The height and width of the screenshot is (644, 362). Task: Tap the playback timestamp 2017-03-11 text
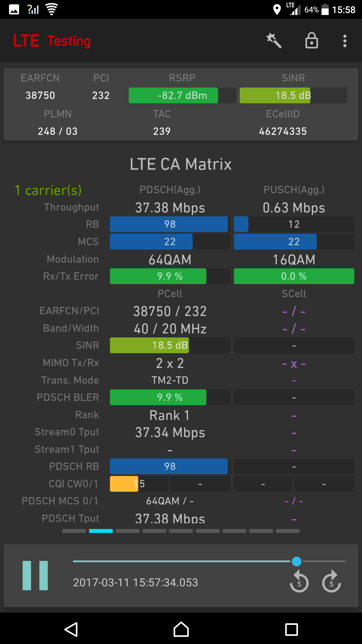tap(135, 583)
